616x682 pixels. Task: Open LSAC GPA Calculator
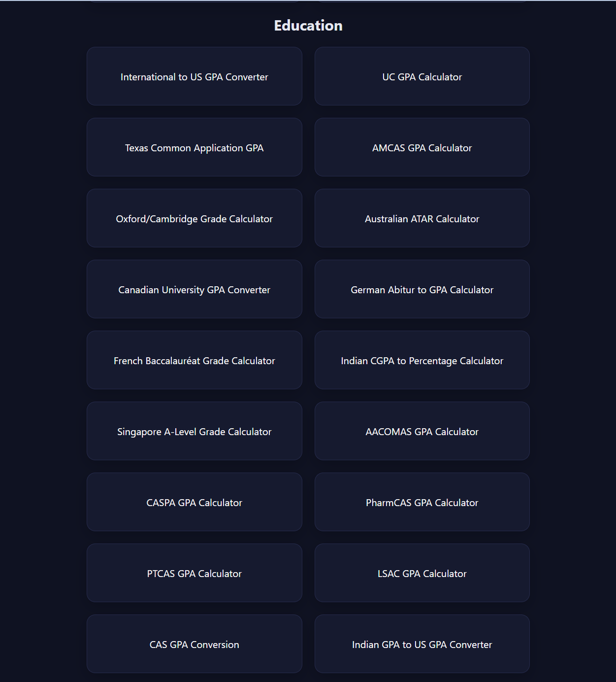tap(422, 574)
